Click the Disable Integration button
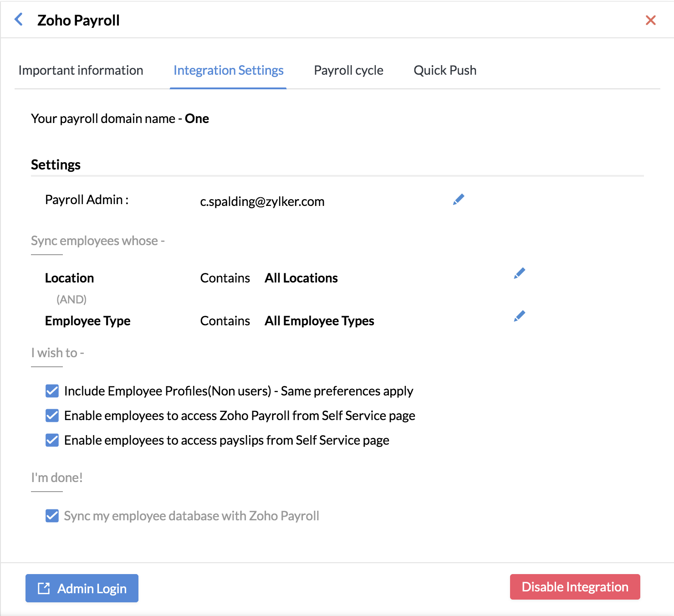 pos(575,587)
